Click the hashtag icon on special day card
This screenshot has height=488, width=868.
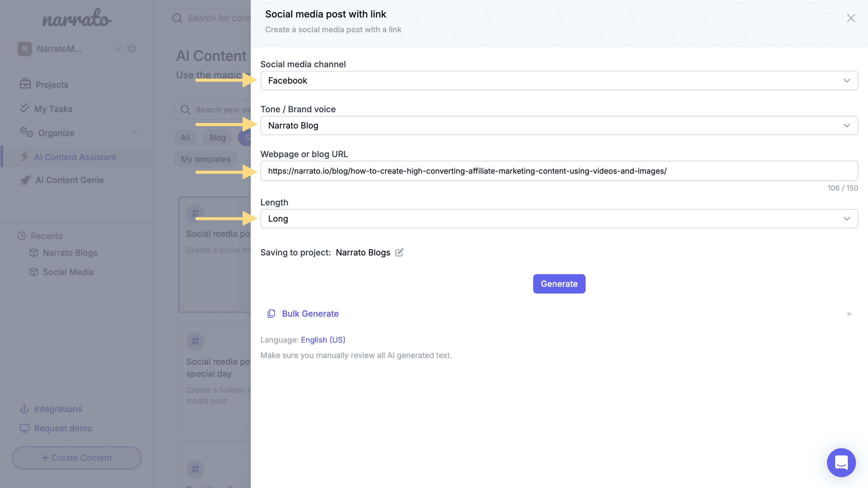point(195,342)
